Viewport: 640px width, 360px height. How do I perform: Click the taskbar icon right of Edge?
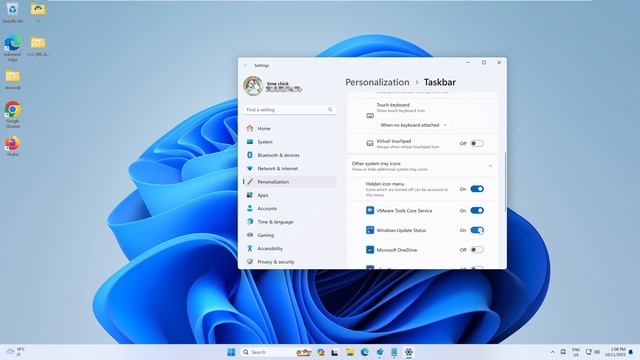pyautogui.click(x=380, y=352)
